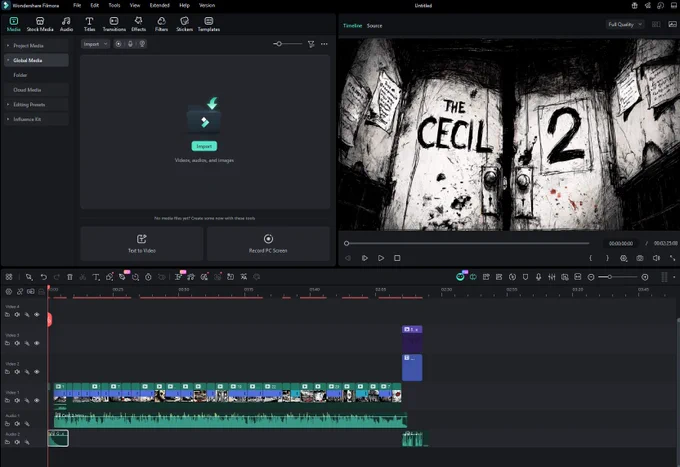The width and height of the screenshot is (680, 467).
Task: Click the microphone voiceover icon in timeline toolbar
Action: [x=538, y=277]
